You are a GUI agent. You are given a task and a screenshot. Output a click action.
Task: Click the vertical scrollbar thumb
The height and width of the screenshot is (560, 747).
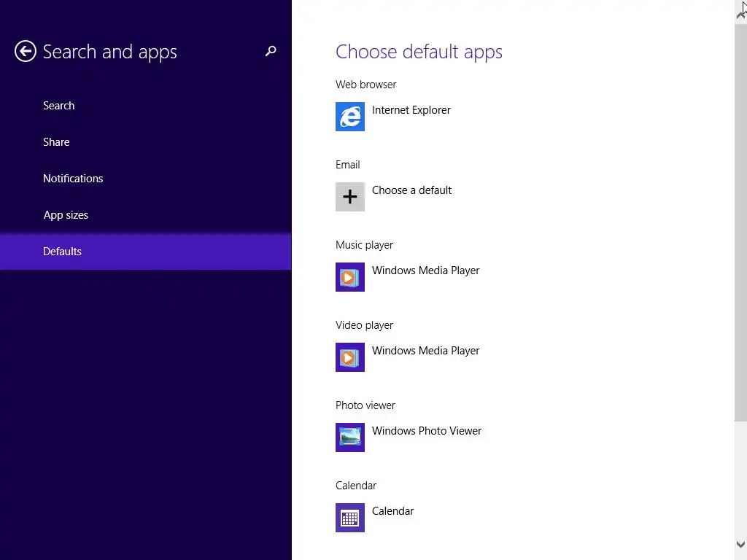pos(740,222)
